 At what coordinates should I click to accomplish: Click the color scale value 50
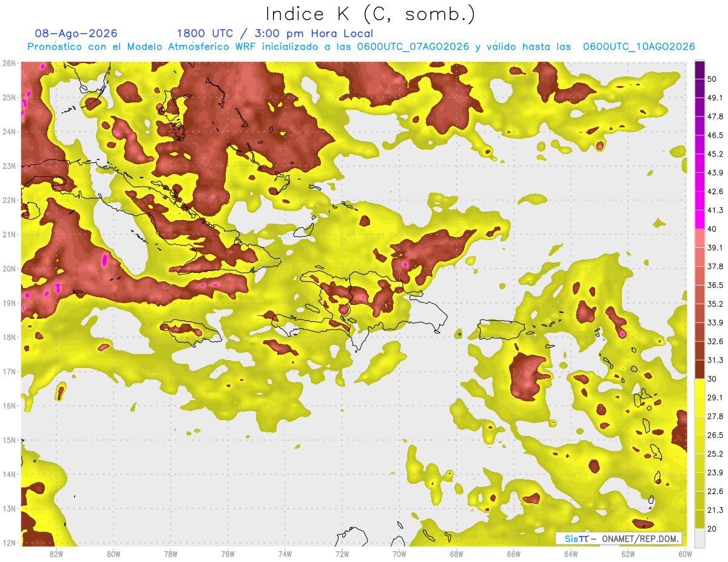click(712, 79)
